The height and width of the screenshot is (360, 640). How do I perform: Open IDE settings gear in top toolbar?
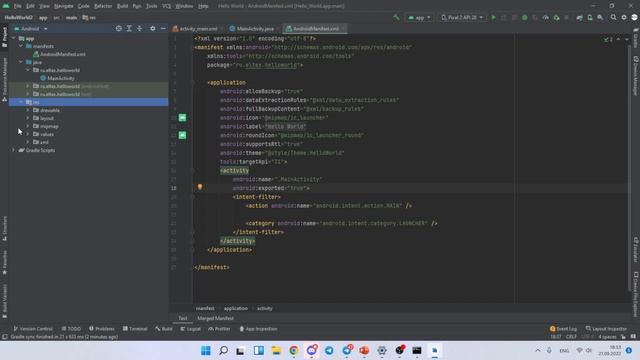pos(624,18)
